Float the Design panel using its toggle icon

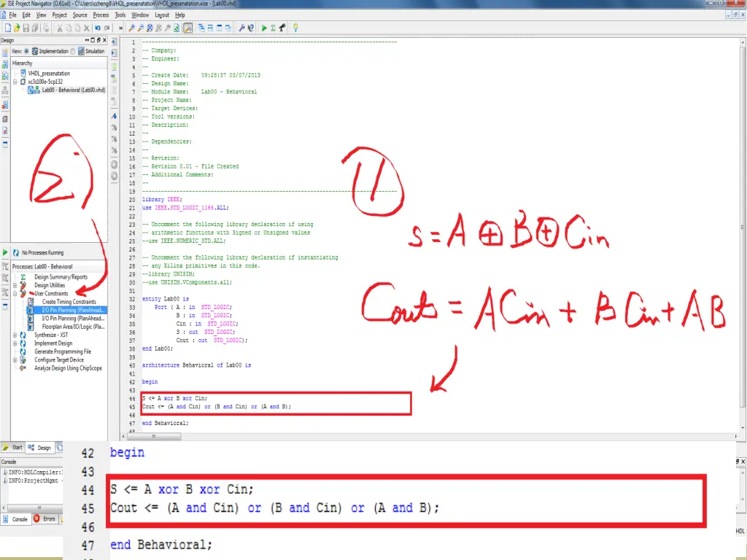(x=98, y=40)
